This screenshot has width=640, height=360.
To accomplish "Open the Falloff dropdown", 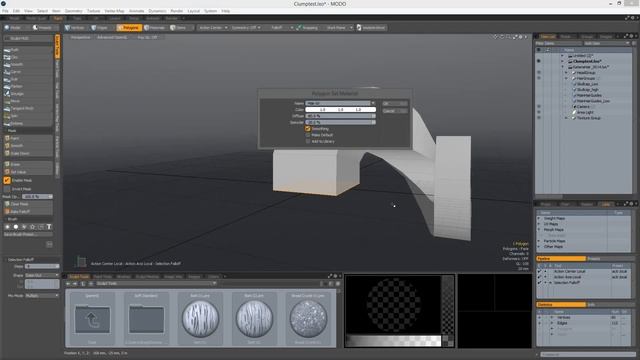I will tap(279, 28).
